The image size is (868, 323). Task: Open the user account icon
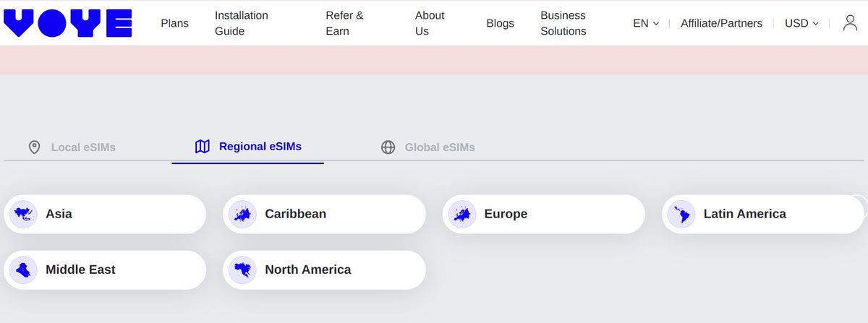point(850,23)
